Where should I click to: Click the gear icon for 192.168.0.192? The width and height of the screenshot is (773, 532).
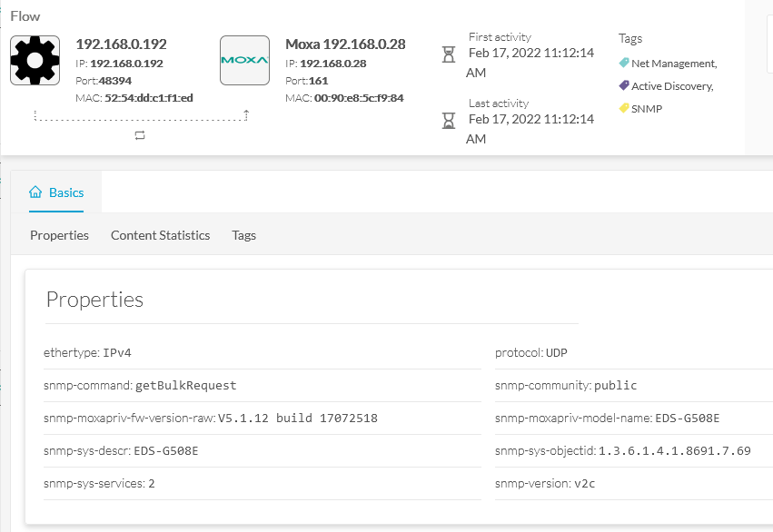coord(35,60)
